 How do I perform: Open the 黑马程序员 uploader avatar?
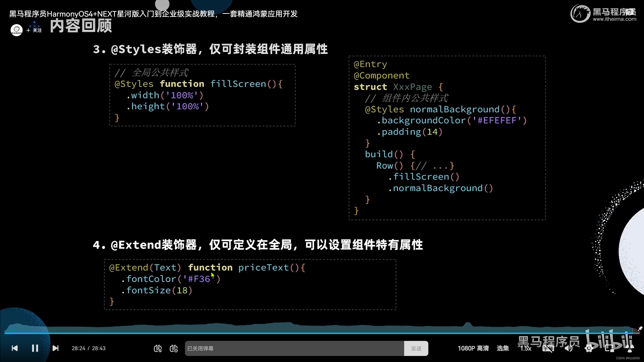pos(17,30)
